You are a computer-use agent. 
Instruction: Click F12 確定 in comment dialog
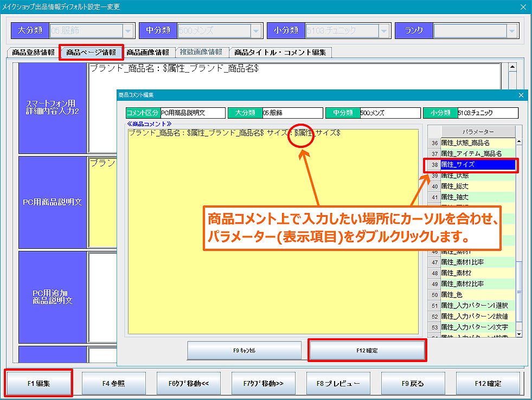pyautogui.click(x=367, y=350)
